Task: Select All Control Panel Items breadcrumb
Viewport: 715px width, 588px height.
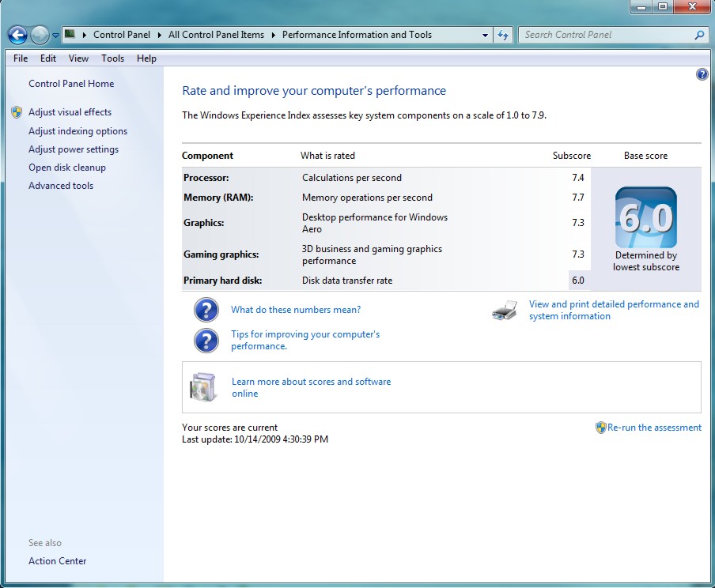Action: pyautogui.click(x=216, y=35)
